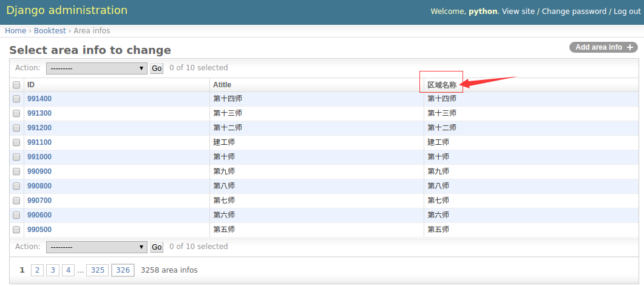Click the Add area info plus button
The width and height of the screenshot is (644, 286).
(x=603, y=47)
